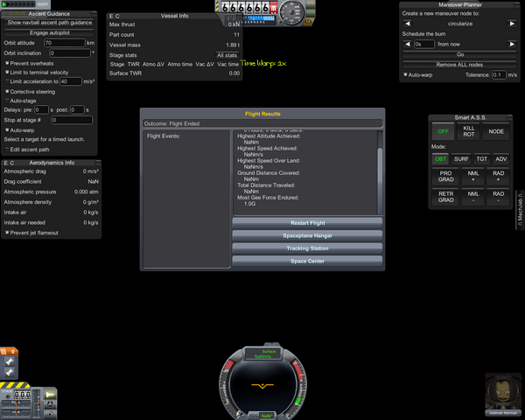Click the Tolerance input field

click(x=499, y=74)
